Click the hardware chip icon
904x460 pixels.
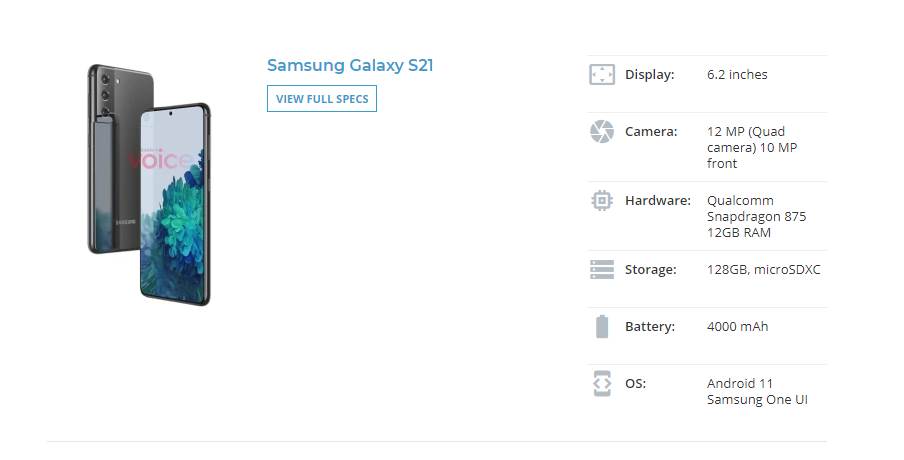coord(601,201)
